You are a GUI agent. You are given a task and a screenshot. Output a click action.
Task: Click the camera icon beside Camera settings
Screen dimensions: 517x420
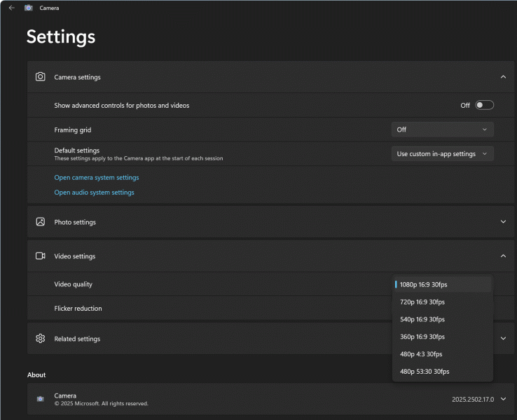point(41,77)
